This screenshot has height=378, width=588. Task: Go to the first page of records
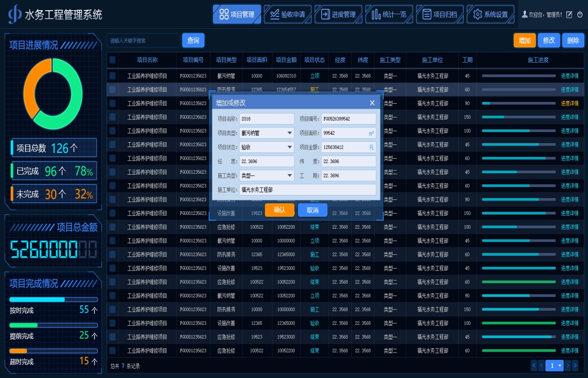[x=534, y=365]
